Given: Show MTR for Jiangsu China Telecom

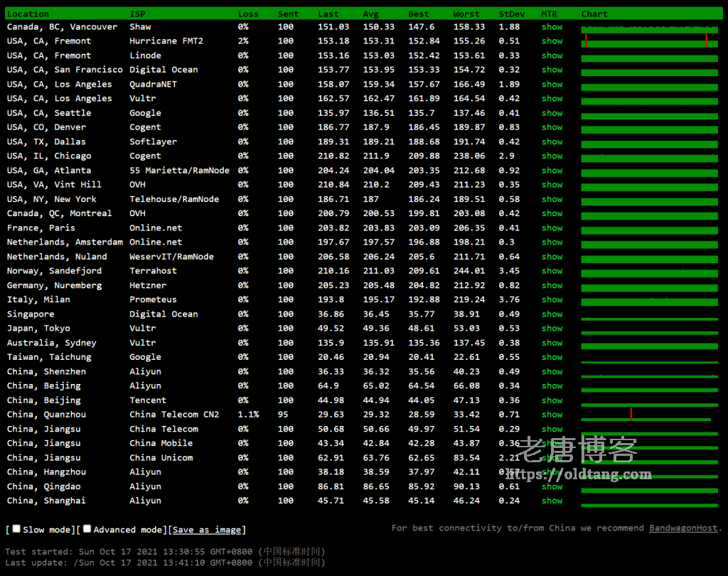Looking at the screenshot, I should [x=552, y=429].
